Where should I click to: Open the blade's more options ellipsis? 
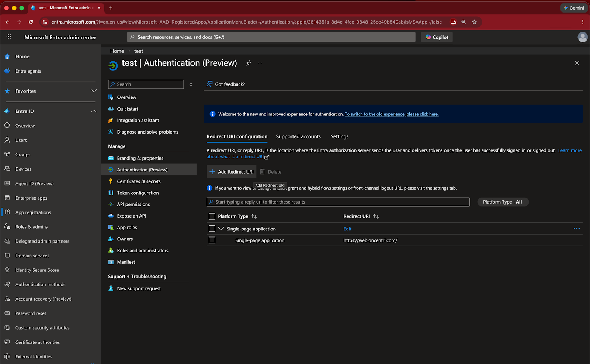pyautogui.click(x=260, y=63)
